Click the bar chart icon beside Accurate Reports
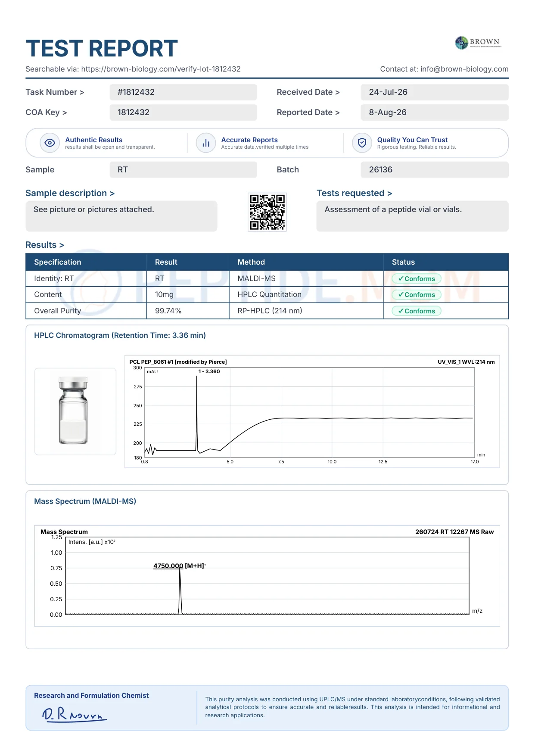 (x=206, y=143)
